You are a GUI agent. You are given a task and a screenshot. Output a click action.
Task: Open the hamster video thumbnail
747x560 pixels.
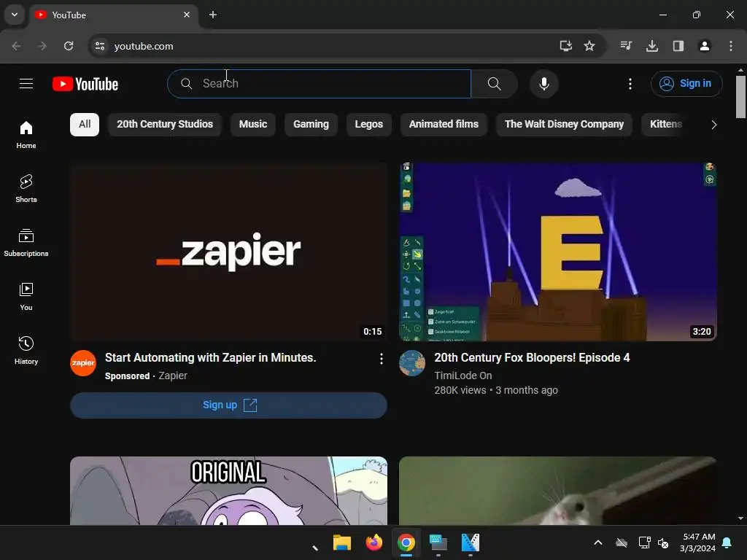click(x=558, y=491)
